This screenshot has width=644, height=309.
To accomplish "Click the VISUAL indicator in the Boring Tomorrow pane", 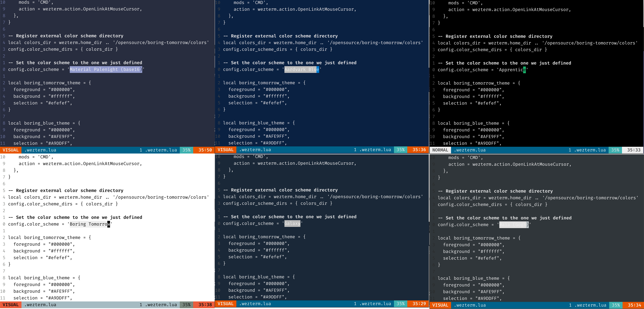I will 10,305.
